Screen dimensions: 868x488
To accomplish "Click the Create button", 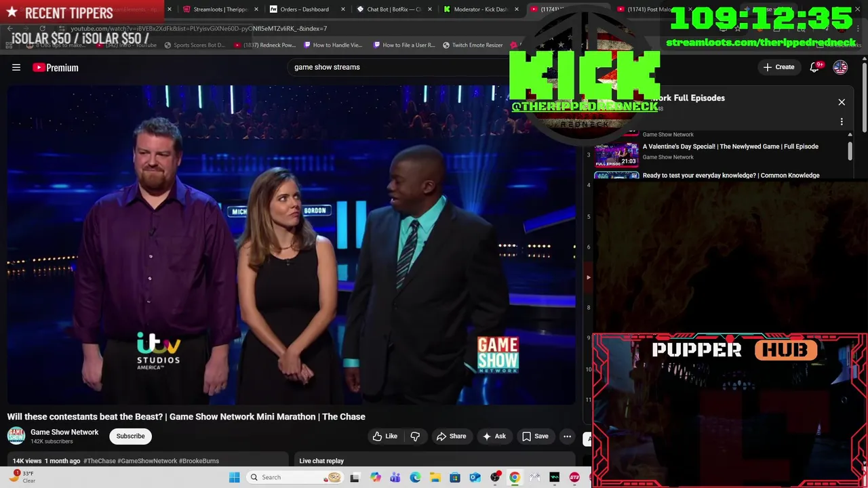I will pyautogui.click(x=778, y=67).
